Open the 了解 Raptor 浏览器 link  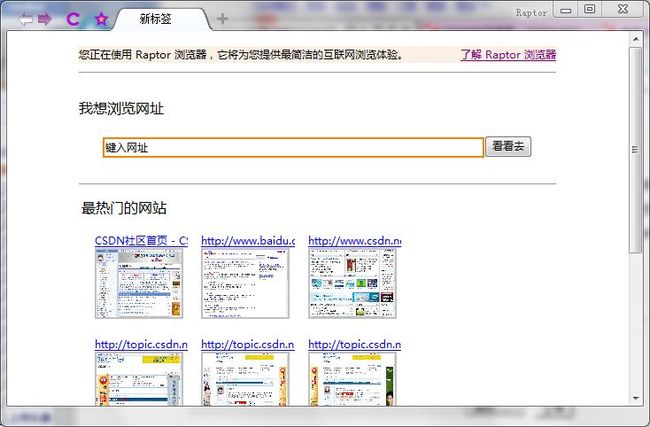(x=508, y=55)
